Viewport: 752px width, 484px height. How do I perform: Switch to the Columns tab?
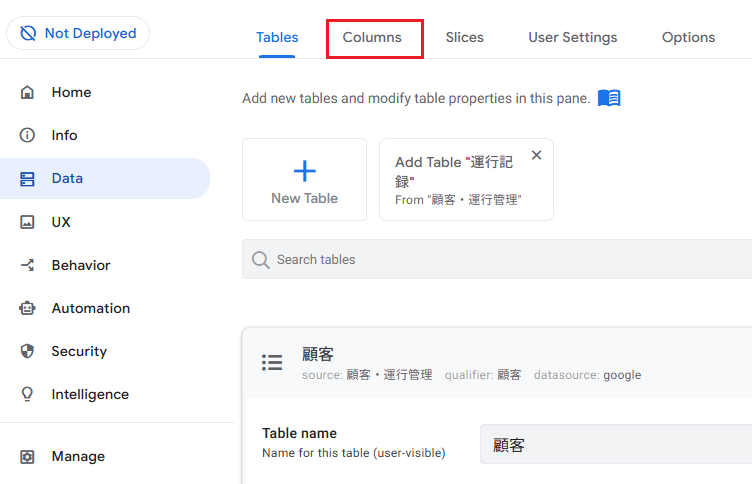(x=372, y=38)
